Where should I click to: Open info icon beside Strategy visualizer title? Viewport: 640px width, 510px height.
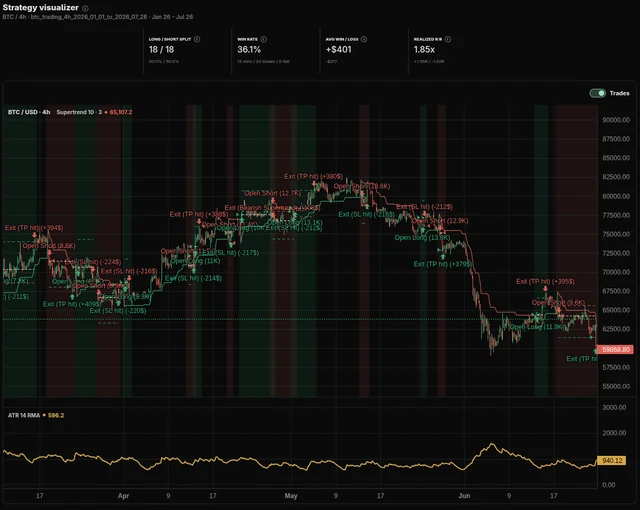[85, 8]
